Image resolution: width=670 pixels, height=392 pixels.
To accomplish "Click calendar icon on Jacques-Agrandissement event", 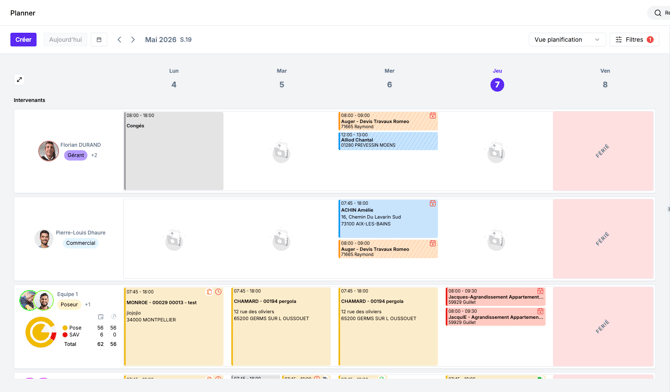I will pos(540,291).
